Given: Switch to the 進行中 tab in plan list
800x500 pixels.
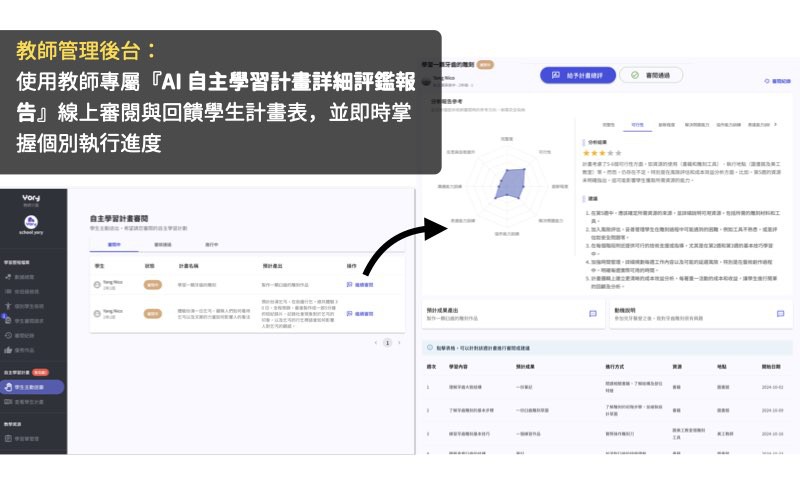Looking at the screenshot, I should [212, 243].
